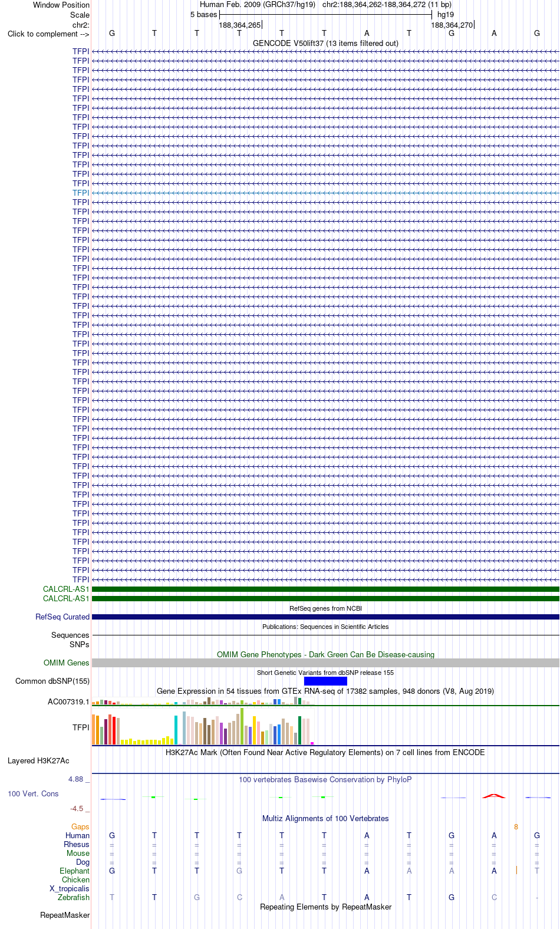Click the orange insertion bar in the Elephant row
Viewport: 560px width, 929px height.
point(516,870)
